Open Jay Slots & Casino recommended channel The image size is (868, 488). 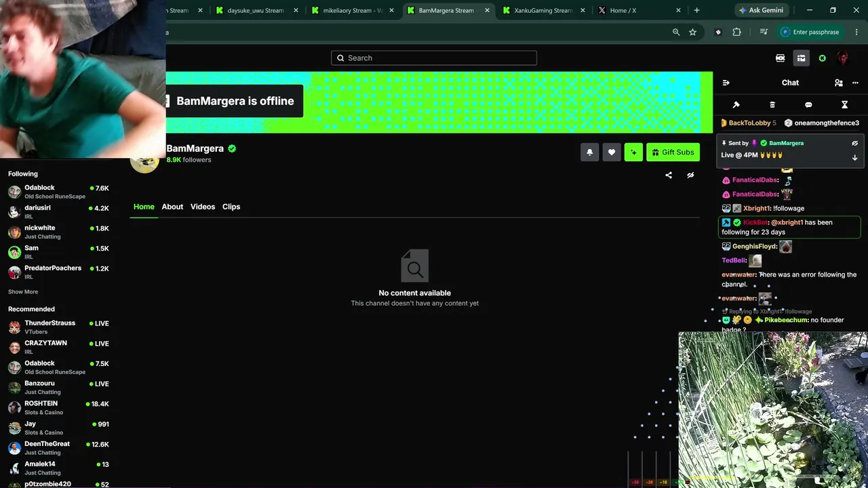pos(58,428)
